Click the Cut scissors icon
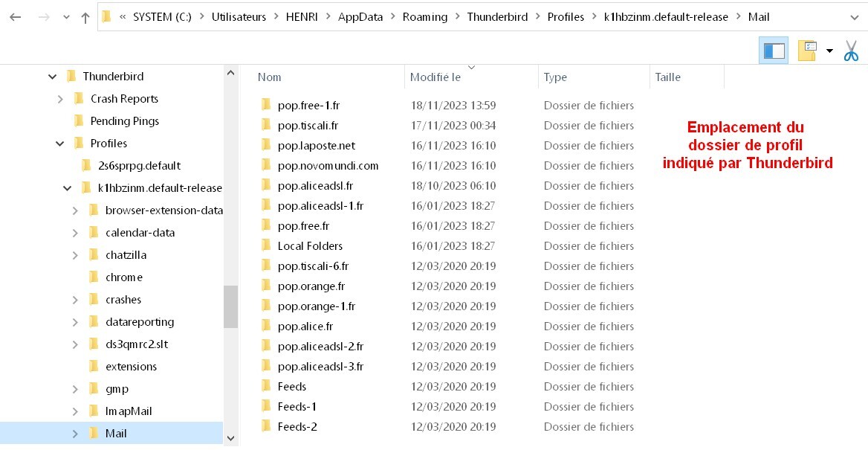Image resolution: width=868 pixels, height=450 pixels. click(851, 51)
